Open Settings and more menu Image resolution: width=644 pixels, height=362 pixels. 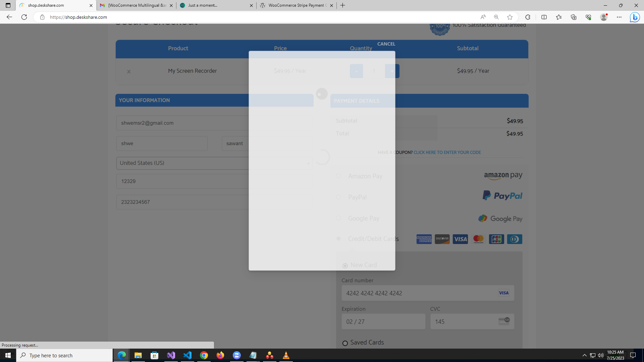(619, 17)
